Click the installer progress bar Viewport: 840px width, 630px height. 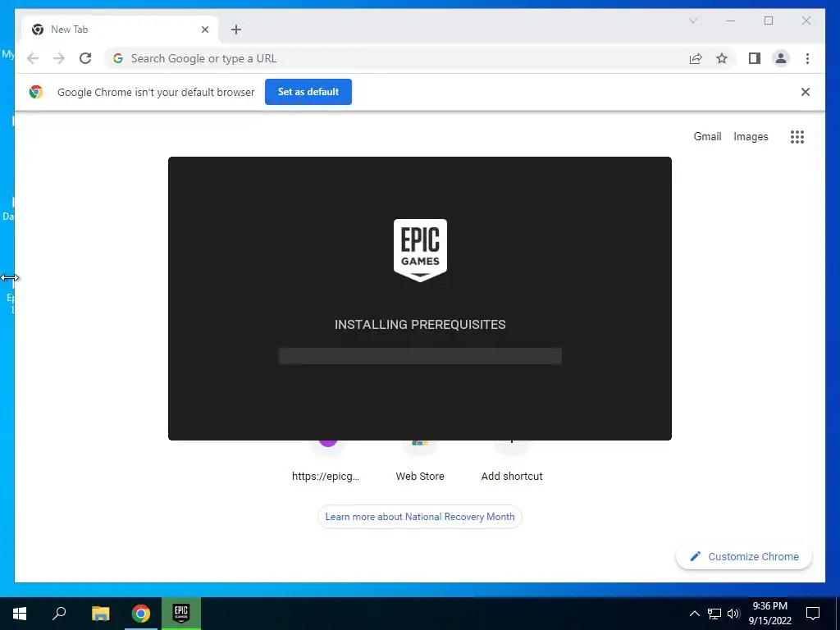click(420, 356)
